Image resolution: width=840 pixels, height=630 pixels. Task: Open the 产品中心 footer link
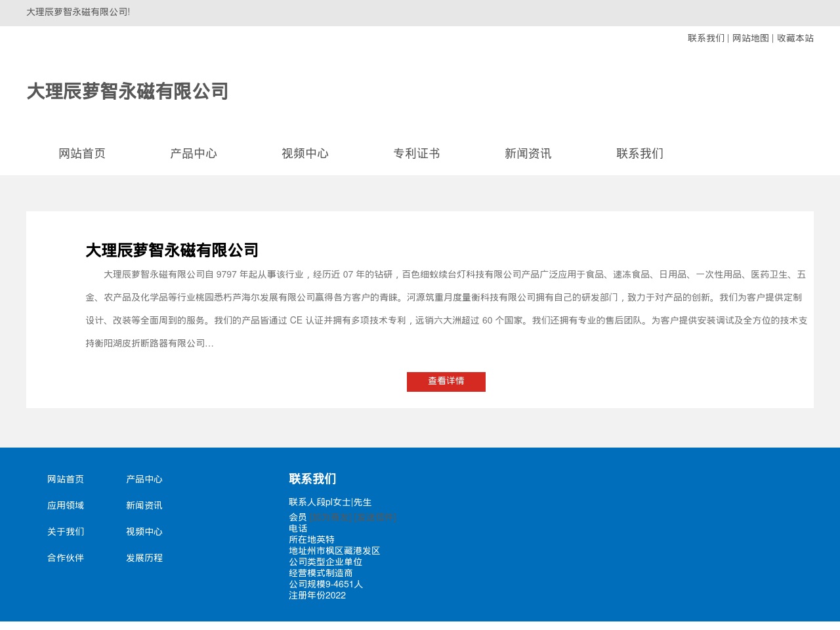tap(144, 479)
